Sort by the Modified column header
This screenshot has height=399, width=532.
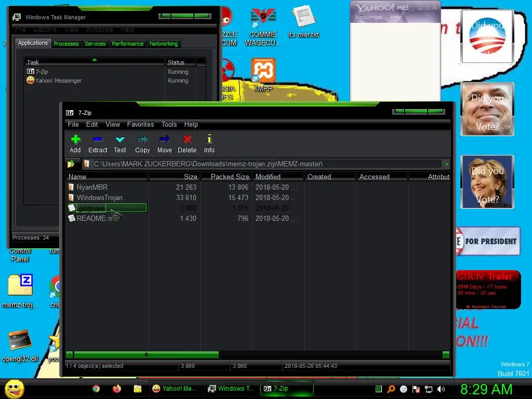(278, 177)
